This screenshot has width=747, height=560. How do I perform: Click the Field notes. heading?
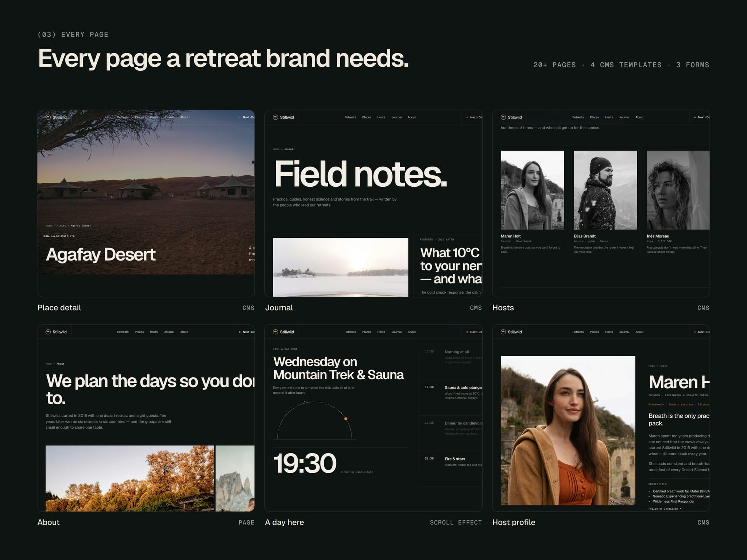click(x=360, y=174)
